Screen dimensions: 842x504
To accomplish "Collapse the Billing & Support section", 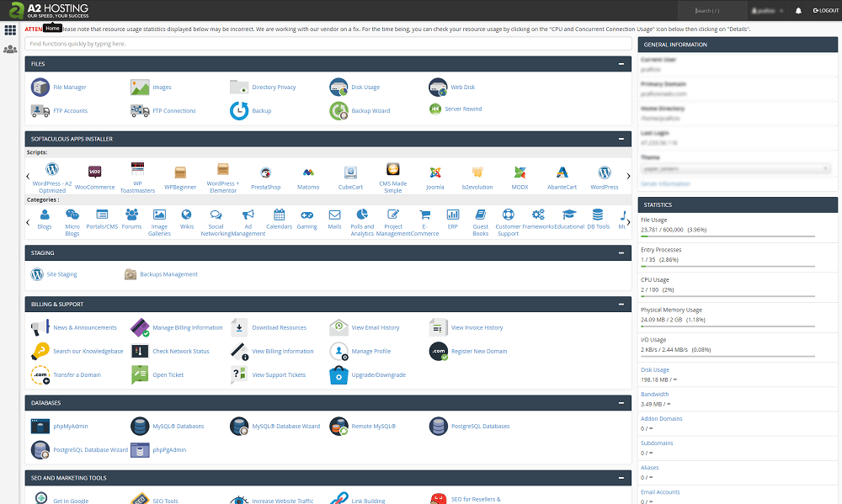I will [621, 305].
